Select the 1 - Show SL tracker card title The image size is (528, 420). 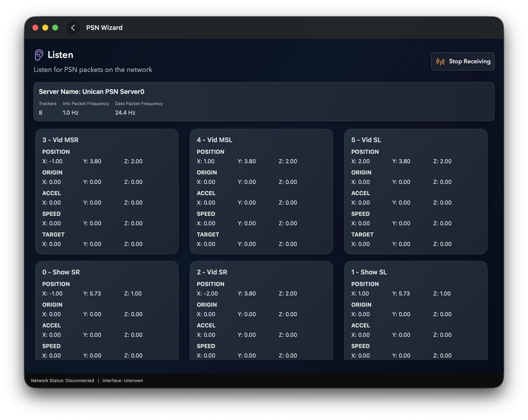coord(369,272)
